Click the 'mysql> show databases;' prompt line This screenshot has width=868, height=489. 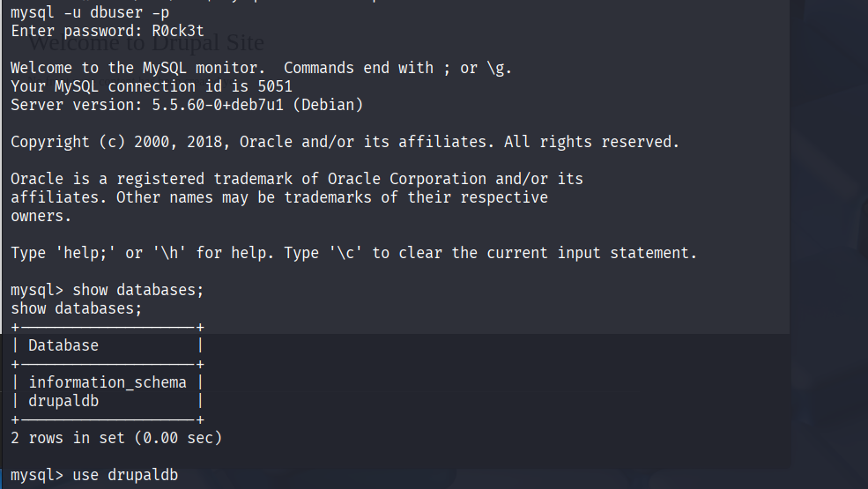[x=108, y=290]
